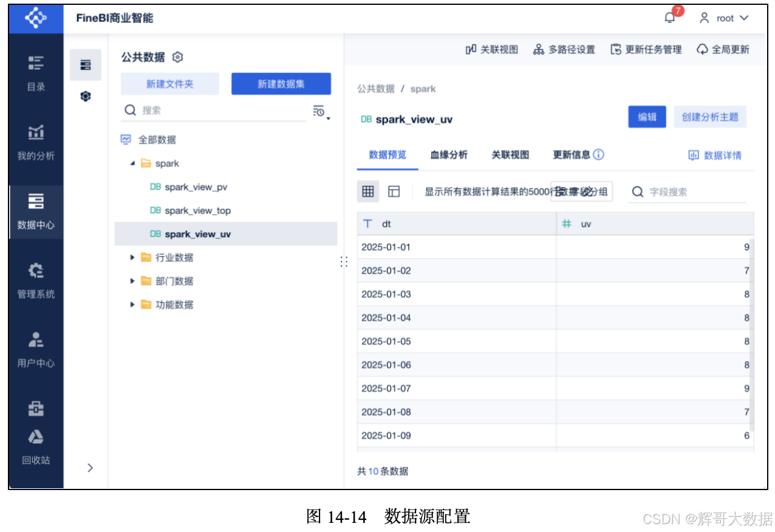
Task: Collapse the spark folder
Action: (132, 164)
